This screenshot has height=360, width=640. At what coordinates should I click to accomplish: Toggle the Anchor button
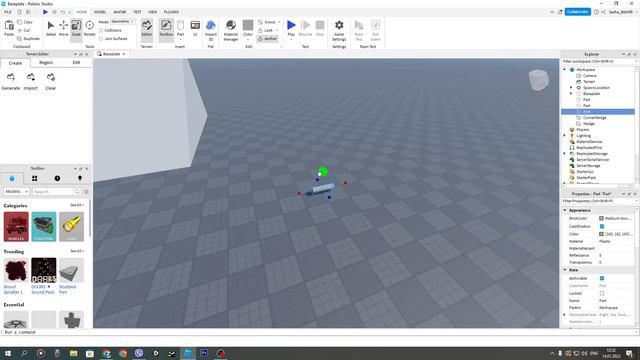[268, 38]
